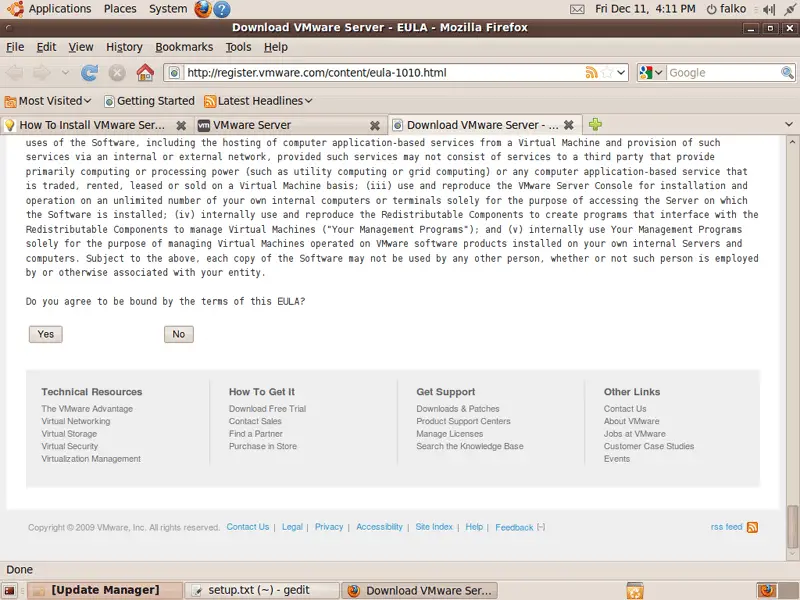Image resolution: width=800 pixels, height=600 pixels.
Task: Go to the Firefox home page icon
Action: pyautogui.click(x=145, y=72)
